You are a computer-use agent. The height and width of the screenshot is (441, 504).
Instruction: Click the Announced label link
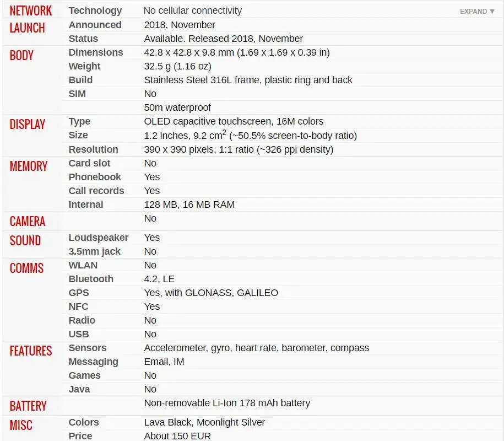[95, 25]
